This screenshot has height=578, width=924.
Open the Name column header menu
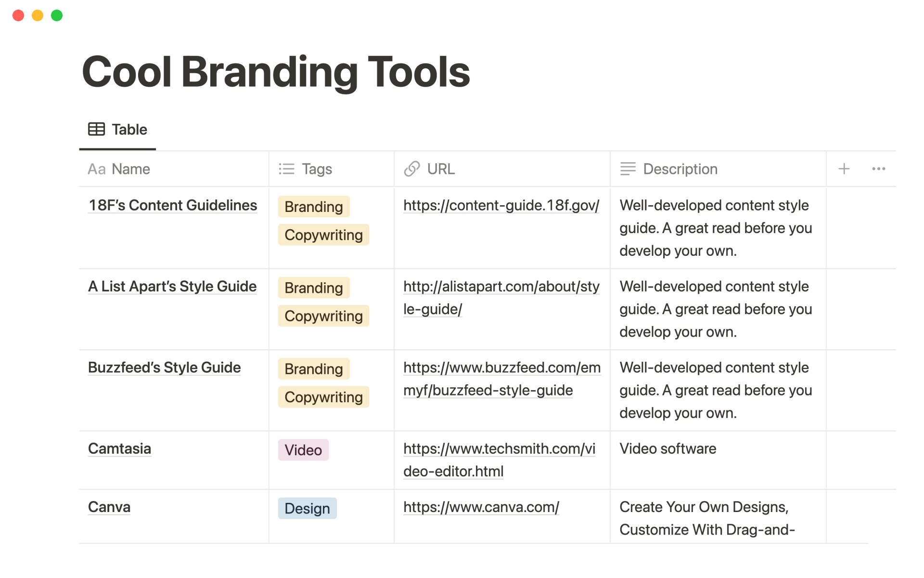click(x=131, y=169)
